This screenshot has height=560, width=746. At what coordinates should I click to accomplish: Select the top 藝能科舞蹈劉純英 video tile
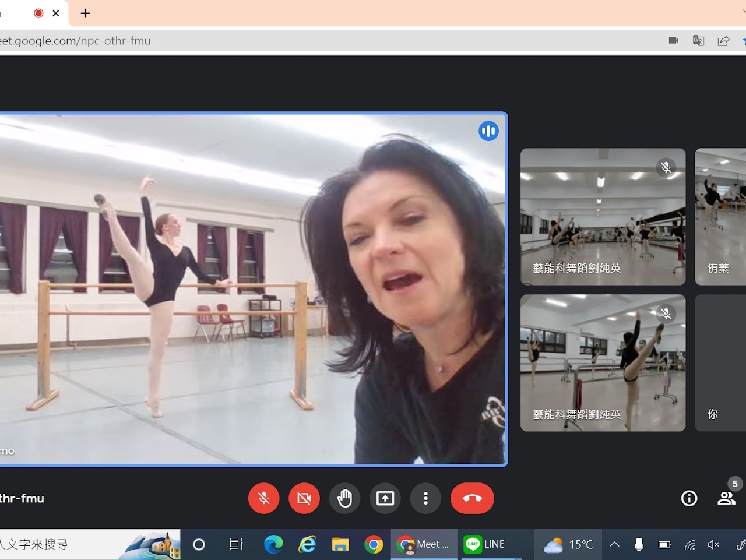click(603, 217)
